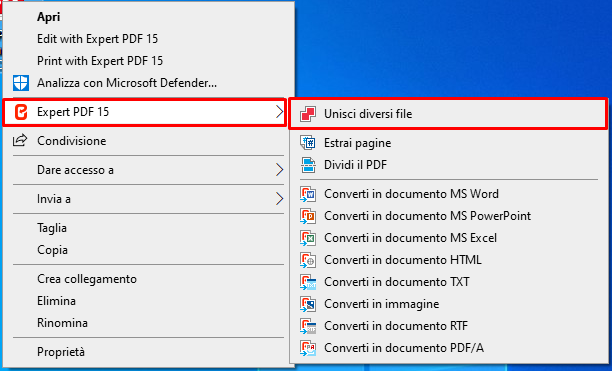Click the Condivisione share icon
612x371 pixels.
[20, 140]
